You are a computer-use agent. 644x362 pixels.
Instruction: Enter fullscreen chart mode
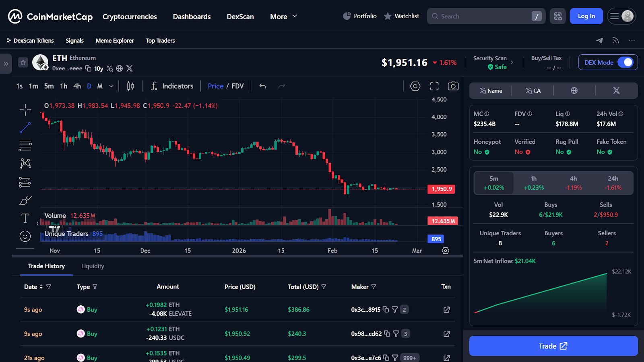tap(434, 86)
